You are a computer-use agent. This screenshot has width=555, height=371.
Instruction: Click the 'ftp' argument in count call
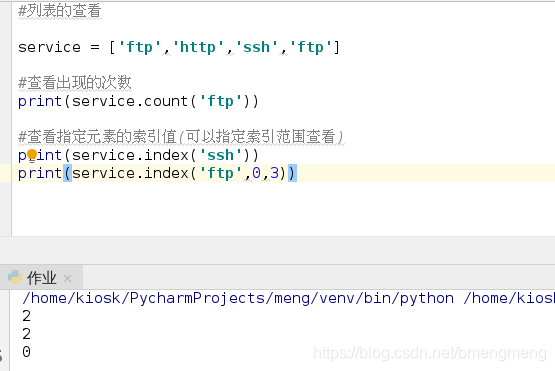(220, 102)
